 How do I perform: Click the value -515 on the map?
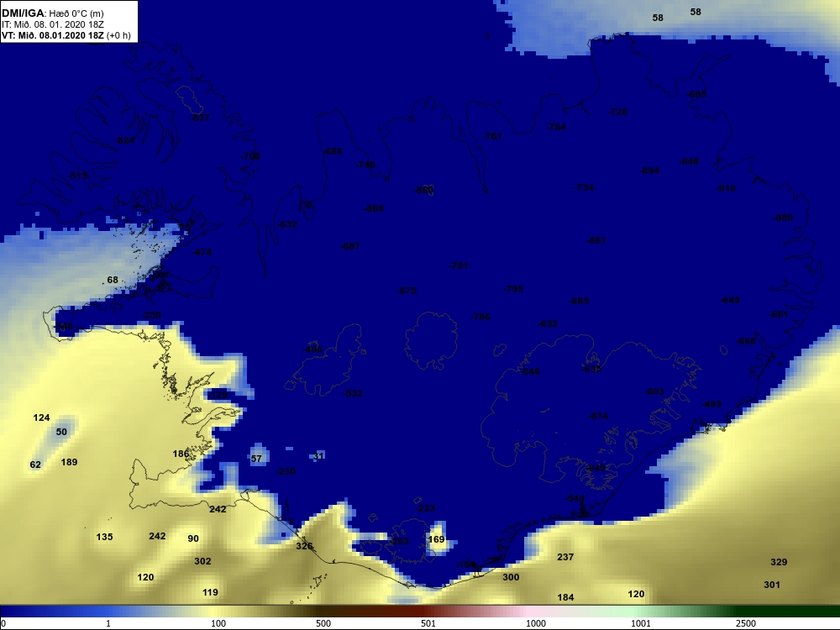click(78, 176)
